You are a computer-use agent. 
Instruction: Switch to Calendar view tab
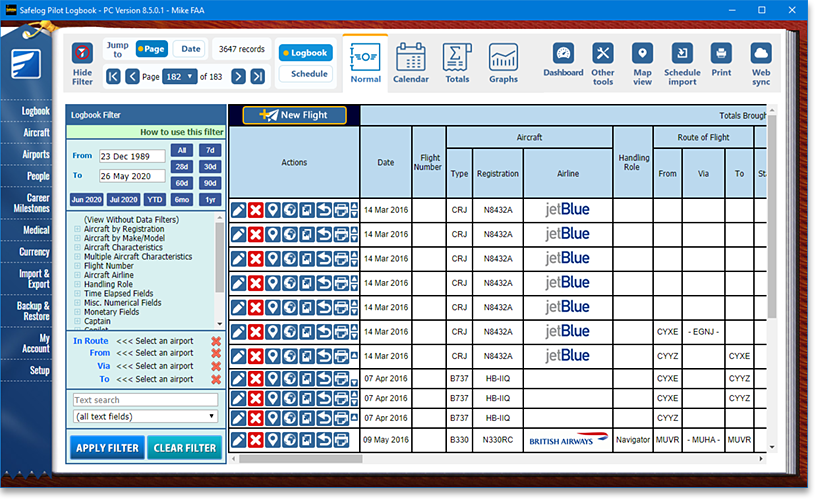pos(411,63)
